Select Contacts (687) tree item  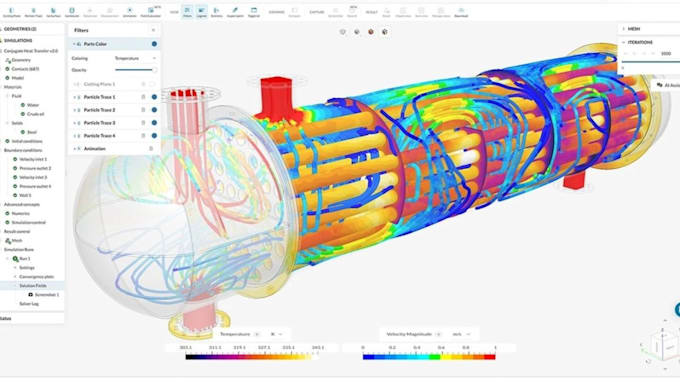point(26,69)
